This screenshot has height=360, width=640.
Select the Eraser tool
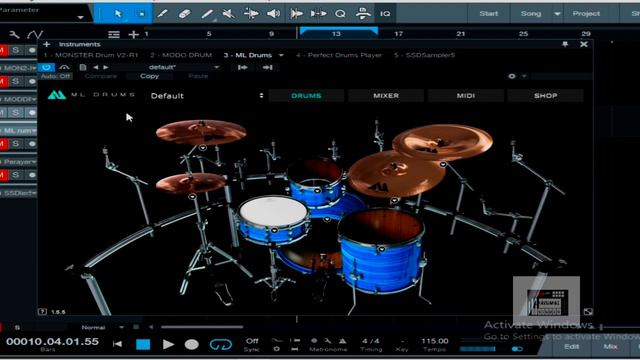tap(184, 13)
